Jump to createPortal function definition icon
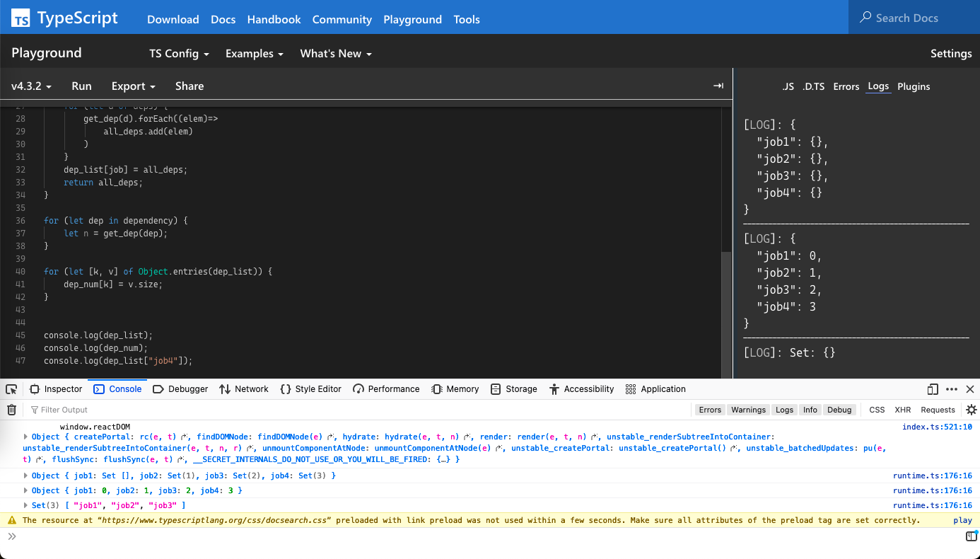Screen dimensions: 980x559 pyautogui.click(x=185, y=437)
